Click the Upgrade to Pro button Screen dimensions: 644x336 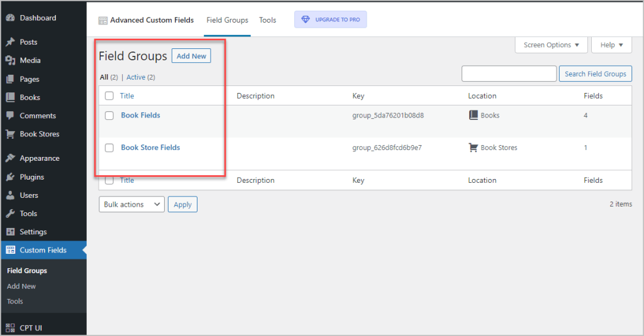331,19
